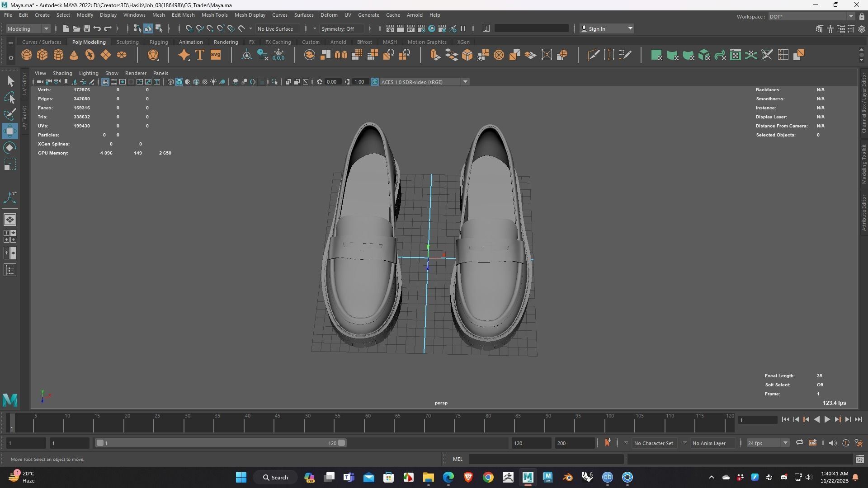
Task: Click the range slider bar
Action: click(221, 443)
